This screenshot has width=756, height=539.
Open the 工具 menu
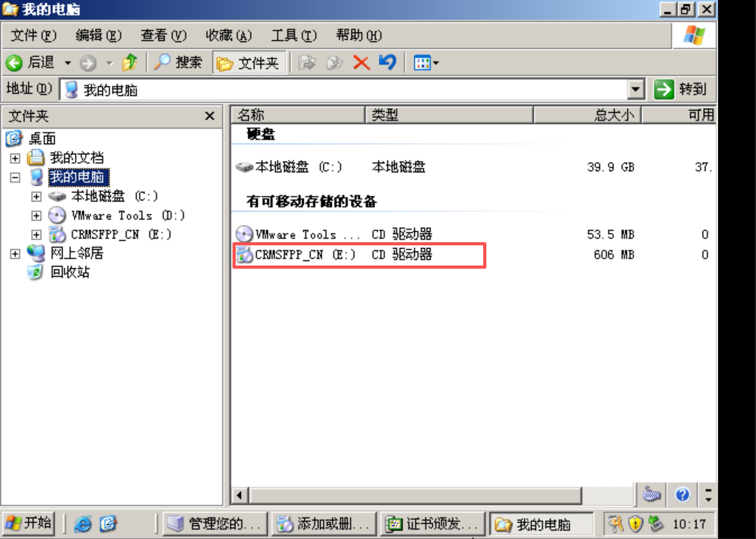293,35
